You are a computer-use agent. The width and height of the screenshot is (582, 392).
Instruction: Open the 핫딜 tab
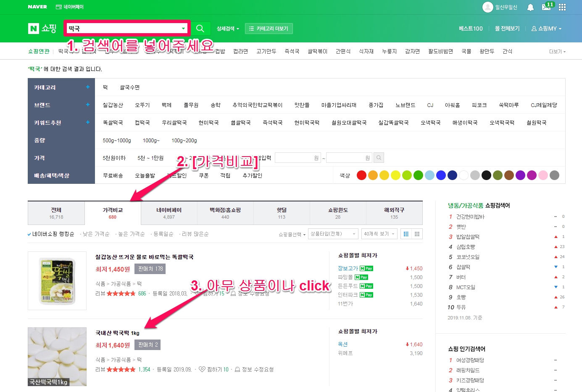[282, 213]
